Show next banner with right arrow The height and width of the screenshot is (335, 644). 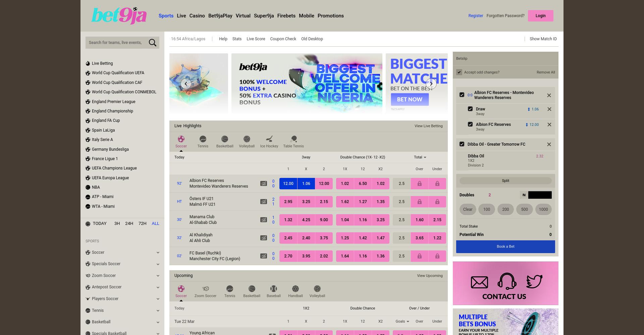[x=431, y=84]
